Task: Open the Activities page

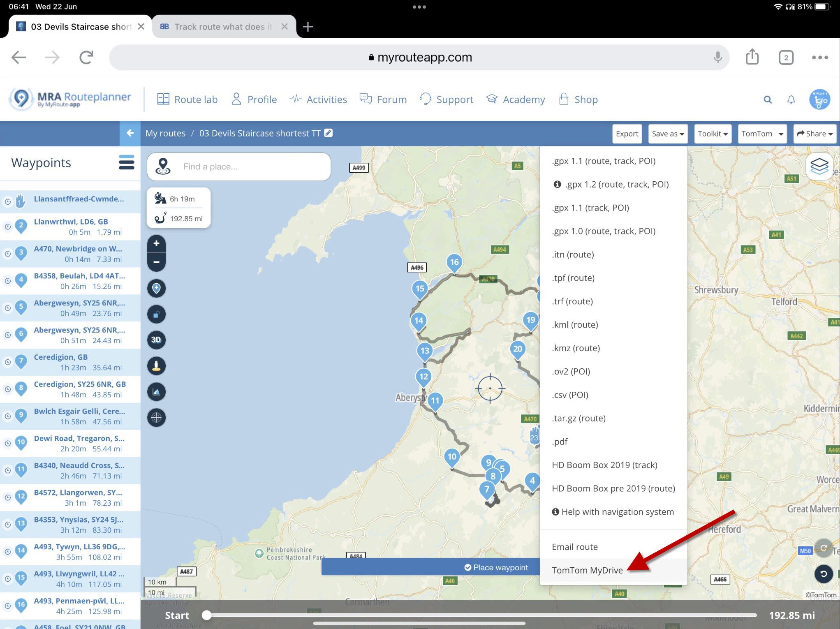Action: coord(318,99)
